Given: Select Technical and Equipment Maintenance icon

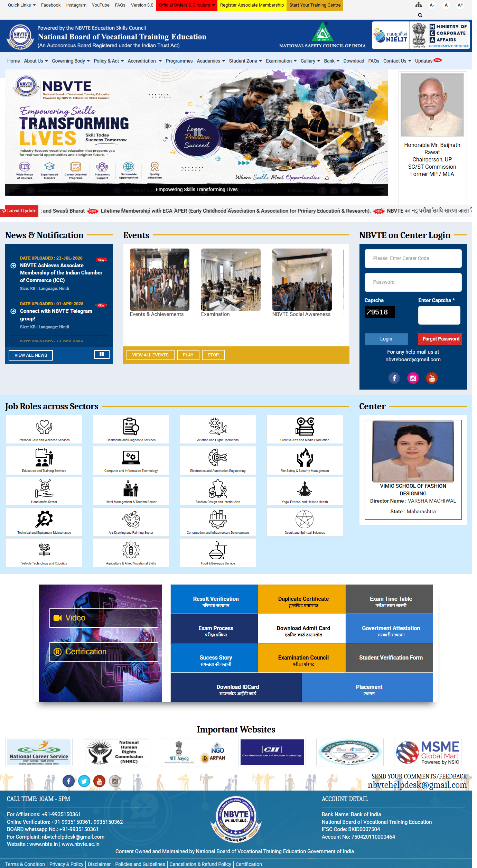Looking at the screenshot, I should (44, 519).
